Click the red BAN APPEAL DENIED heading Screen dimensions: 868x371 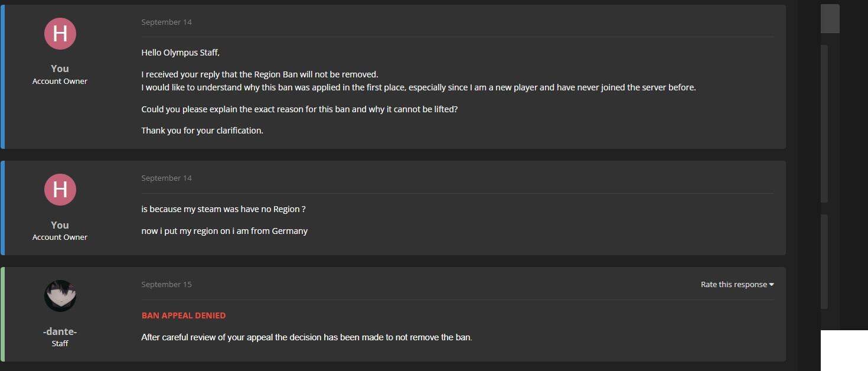[x=184, y=315]
